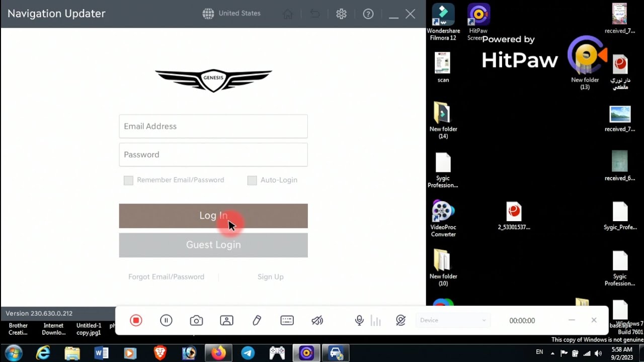
Task: Open Wondershare Filmora 12 desktop icon
Action: [443, 22]
